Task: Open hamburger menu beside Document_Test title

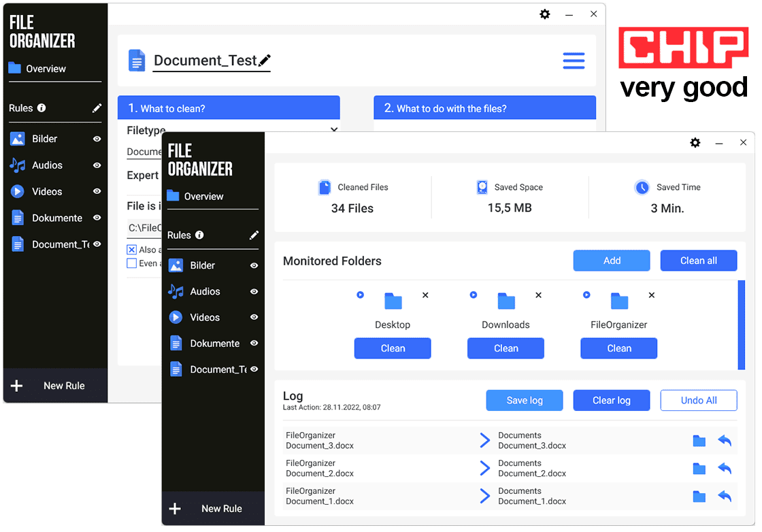Action: [574, 61]
